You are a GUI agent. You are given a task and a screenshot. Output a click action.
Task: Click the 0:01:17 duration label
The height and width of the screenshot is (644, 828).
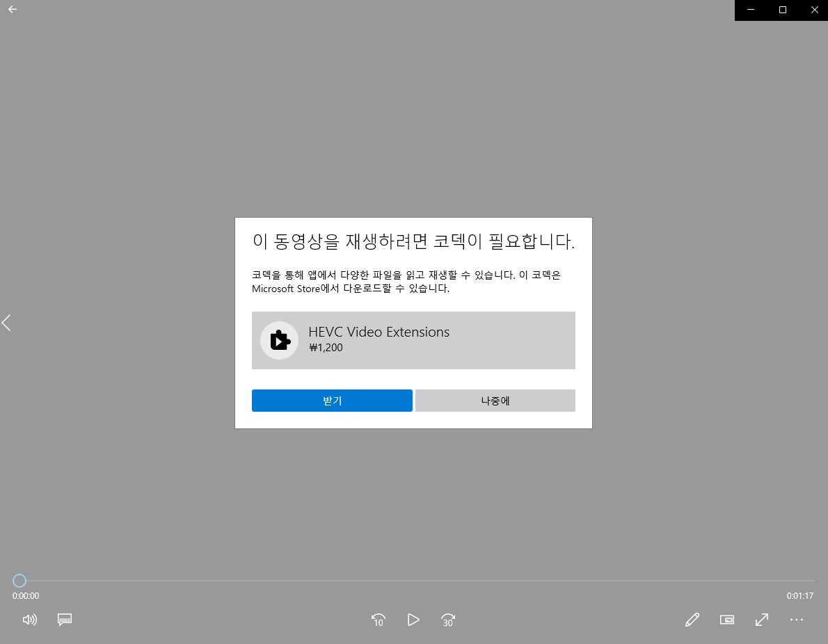[800, 596]
